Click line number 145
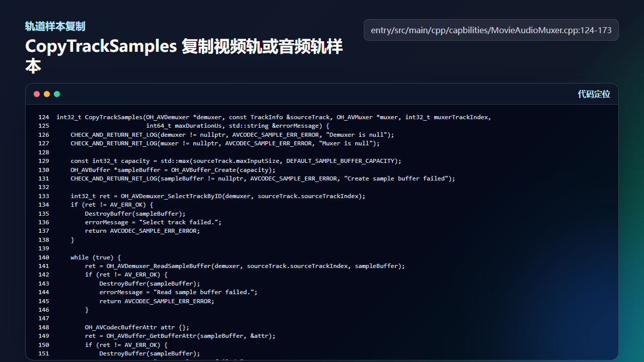The height and width of the screenshot is (362, 644). click(x=44, y=301)
